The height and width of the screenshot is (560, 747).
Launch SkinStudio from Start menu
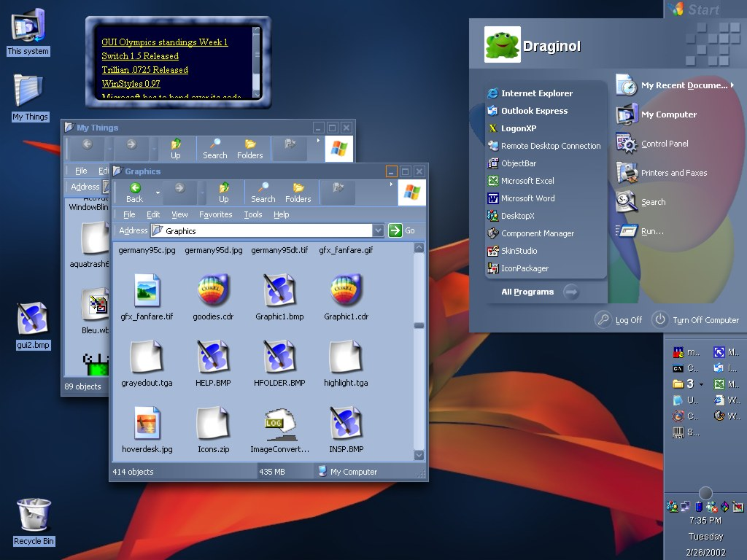[511, 251]
